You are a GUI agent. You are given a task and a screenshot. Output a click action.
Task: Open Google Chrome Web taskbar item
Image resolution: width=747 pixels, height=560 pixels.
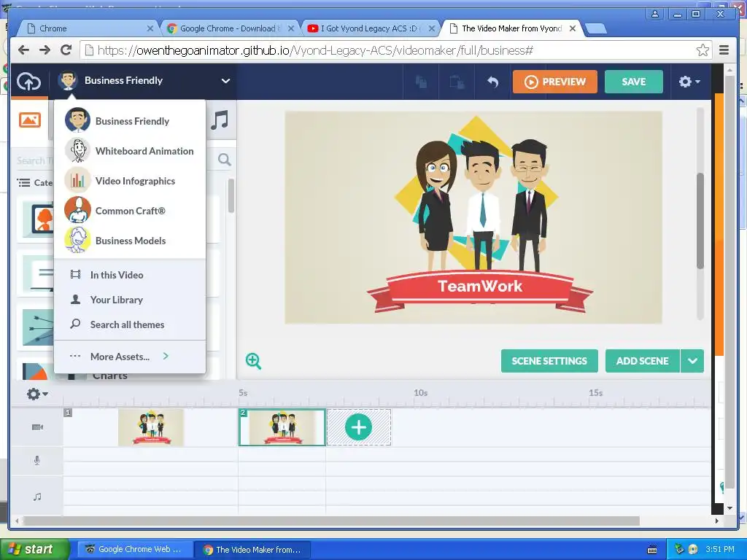135,549
